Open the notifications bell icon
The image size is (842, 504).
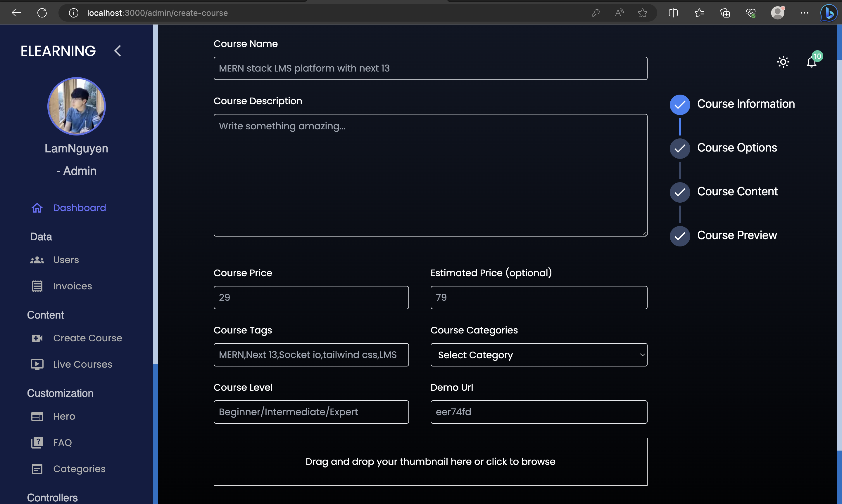811,62
